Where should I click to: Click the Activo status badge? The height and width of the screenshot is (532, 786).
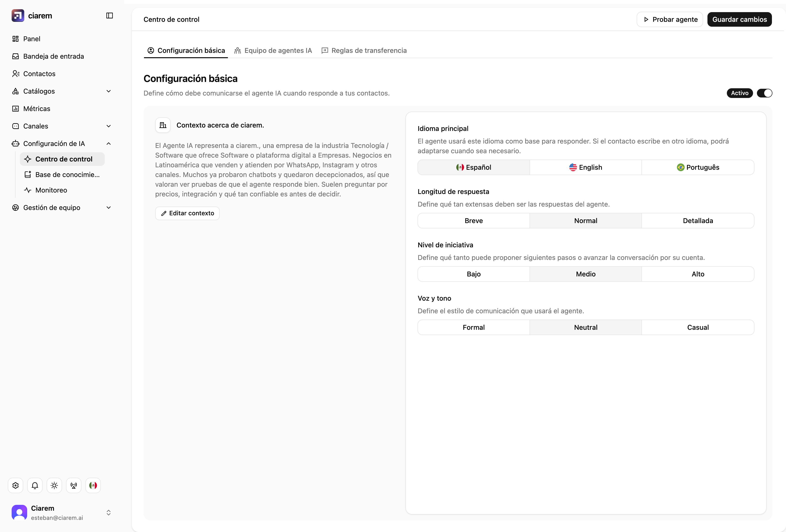(740, 93)
